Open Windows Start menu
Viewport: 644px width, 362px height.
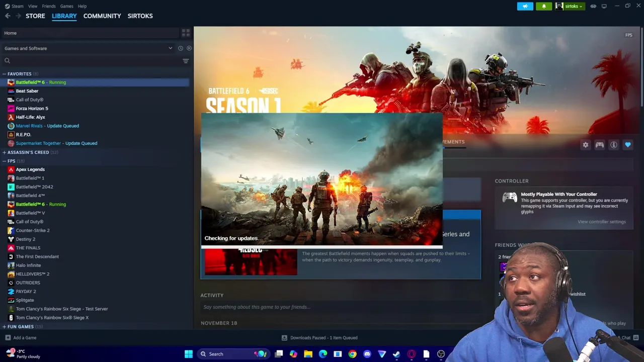[189, 354]
